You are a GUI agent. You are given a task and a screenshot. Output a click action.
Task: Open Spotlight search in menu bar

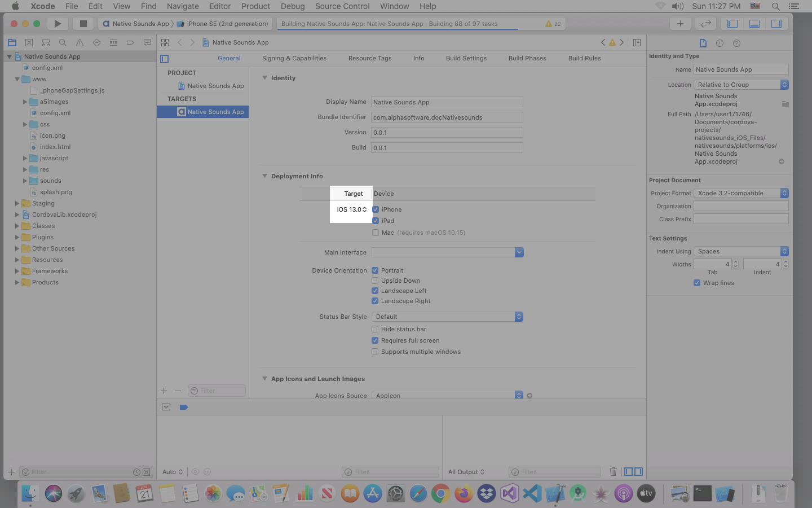click(775, 6)
